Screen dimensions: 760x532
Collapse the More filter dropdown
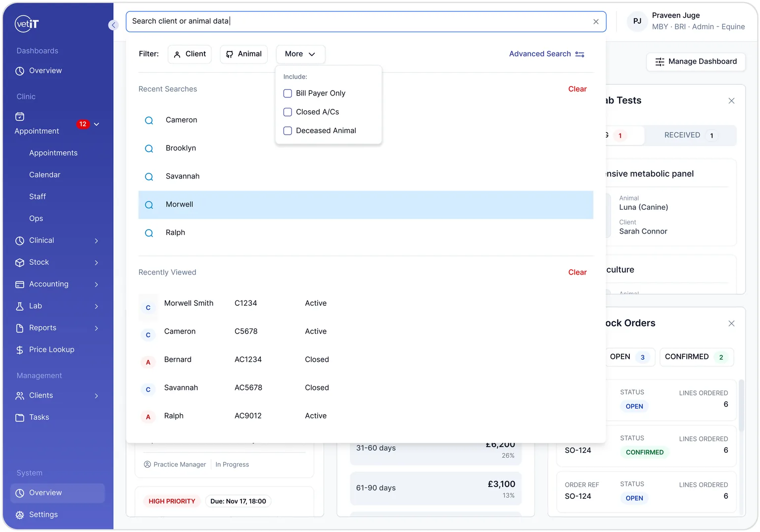(300, 54)
